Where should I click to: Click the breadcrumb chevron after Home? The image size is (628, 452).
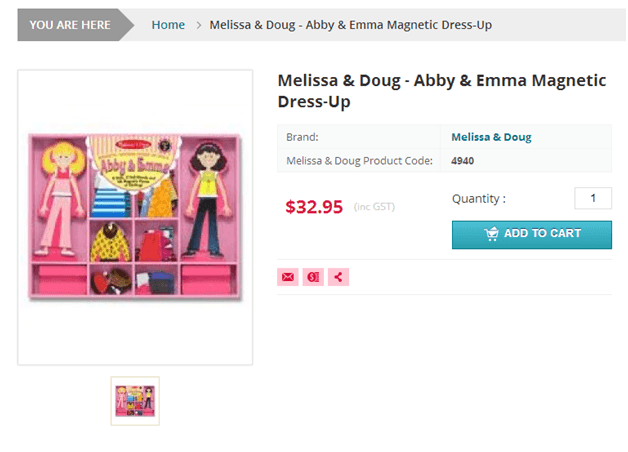(199, 24)
